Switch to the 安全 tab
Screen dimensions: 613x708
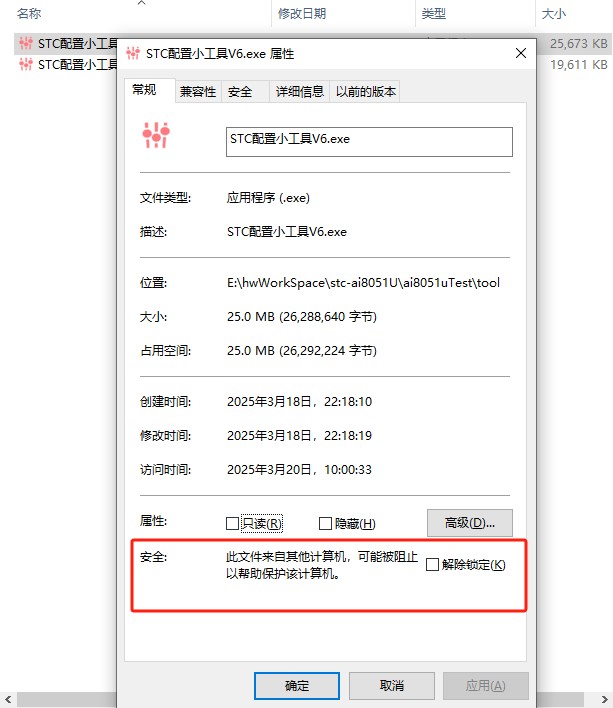tap(245, 92)
